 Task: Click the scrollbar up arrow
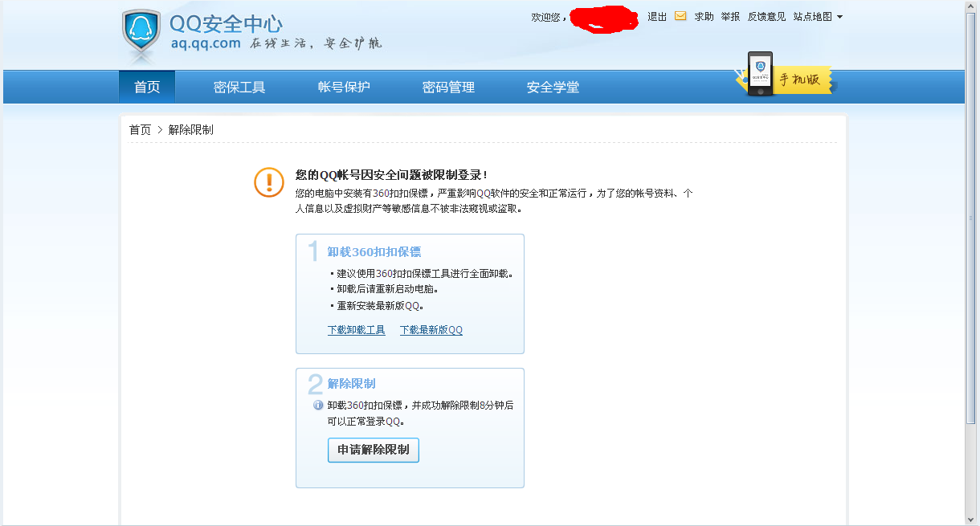[x=972, y=6]
